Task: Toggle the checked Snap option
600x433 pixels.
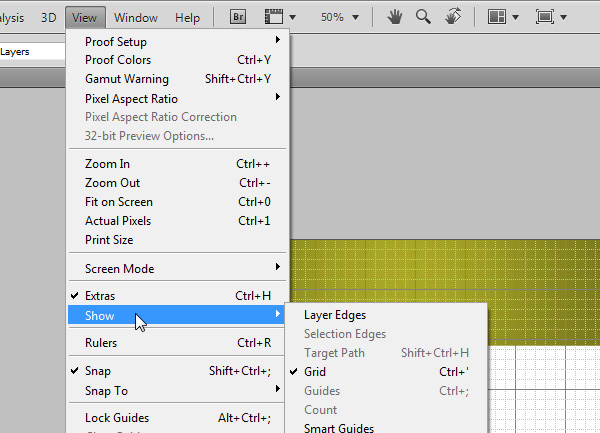Action: [178, 371]
